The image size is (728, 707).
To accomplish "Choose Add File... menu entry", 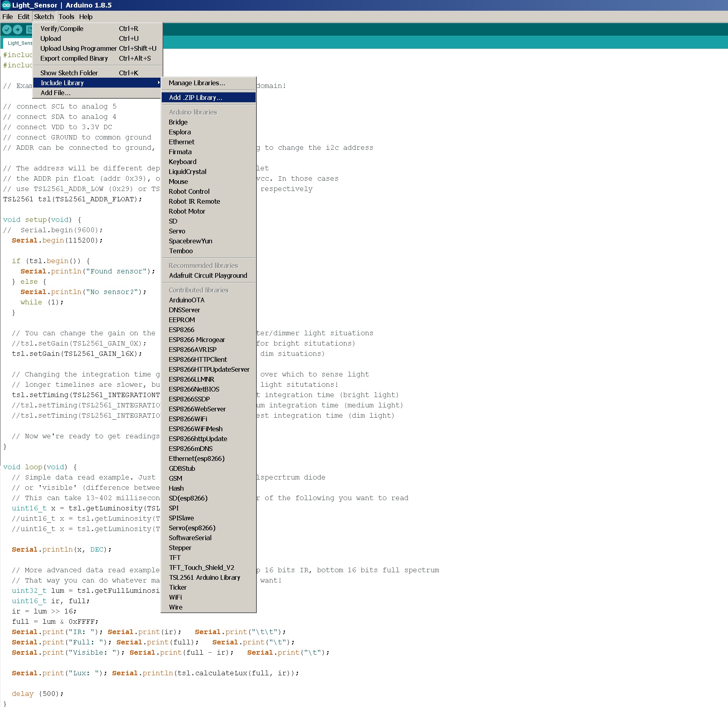I will point(97,93).
